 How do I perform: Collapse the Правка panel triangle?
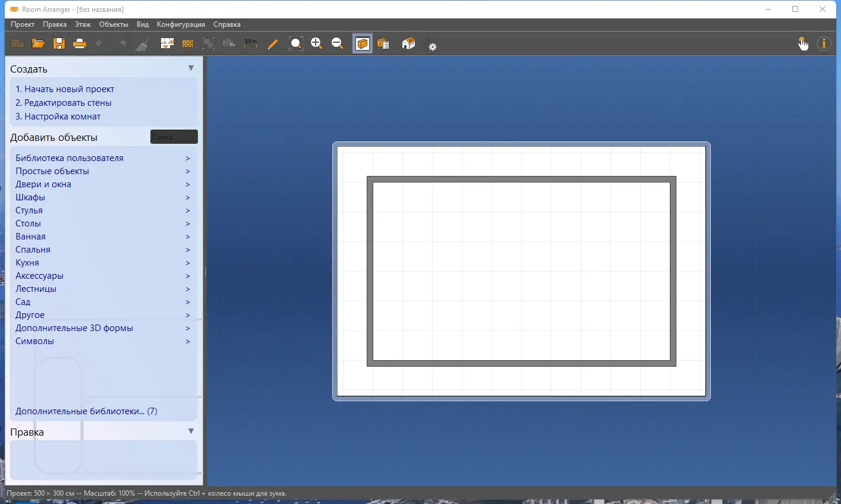[x=191, y=431]
